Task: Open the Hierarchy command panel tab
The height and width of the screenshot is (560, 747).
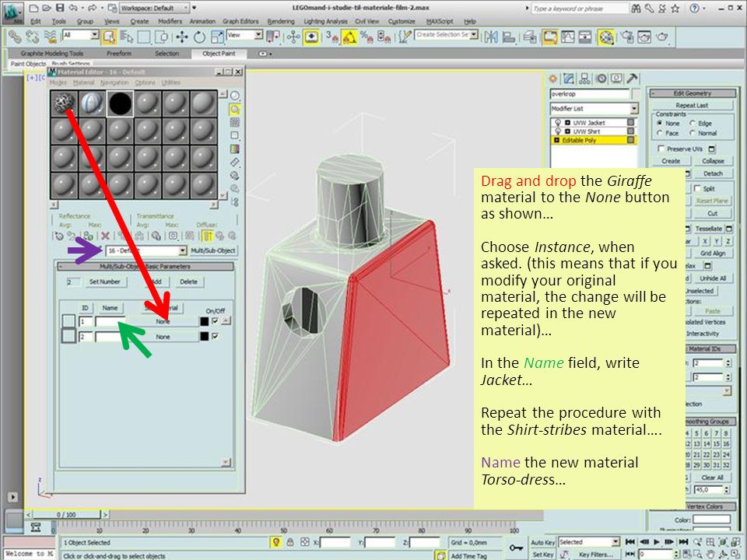Action: 584,79
